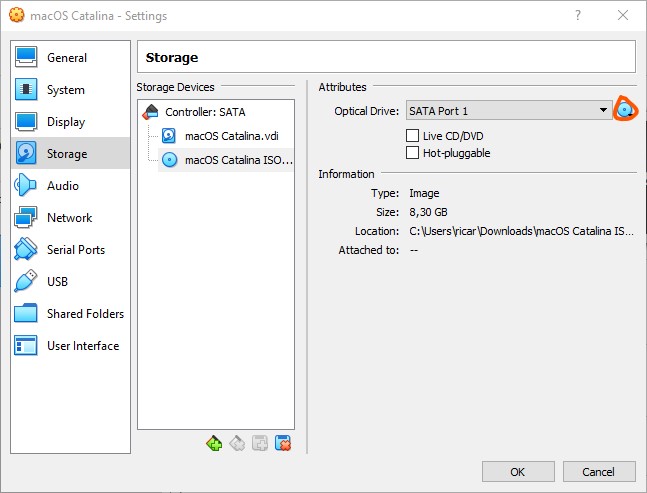Click the Location path text value
Image resolution: width=647 pixels, height=493 pixels.
pyautogui.click(x=521, y=231)
